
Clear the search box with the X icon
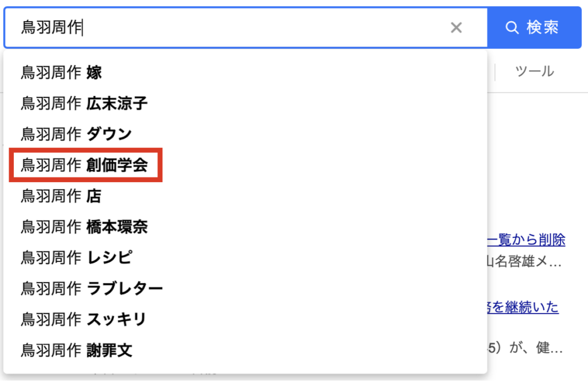pos(456,28)
